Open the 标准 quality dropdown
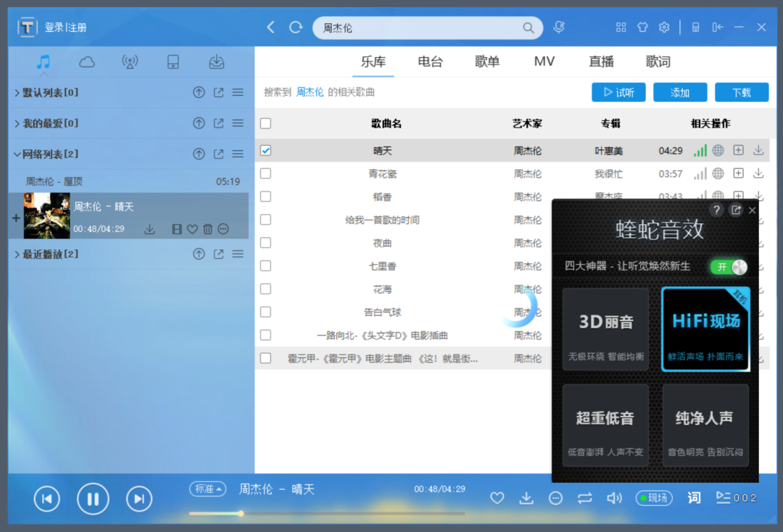783x532 pixels. pyautogui.click(x=208, y=489)
